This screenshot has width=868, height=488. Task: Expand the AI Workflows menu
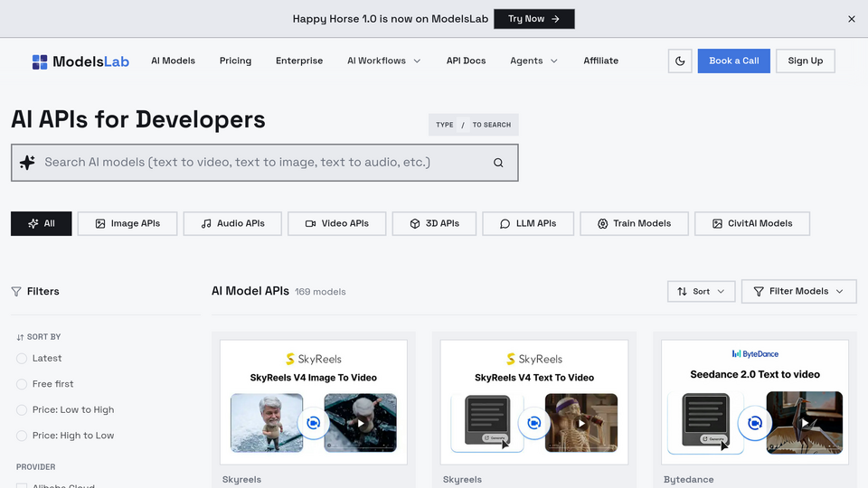click(383, 61)
